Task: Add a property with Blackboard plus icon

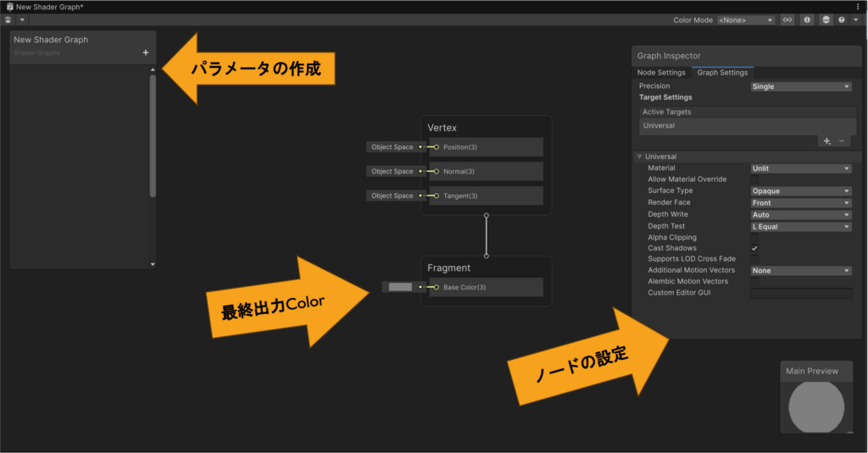Action: [146, 52]
